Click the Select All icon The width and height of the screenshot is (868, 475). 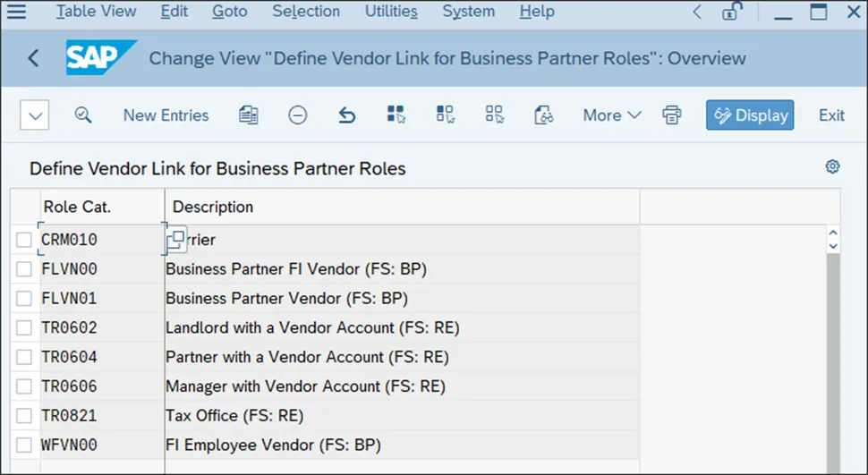(396, 115)
